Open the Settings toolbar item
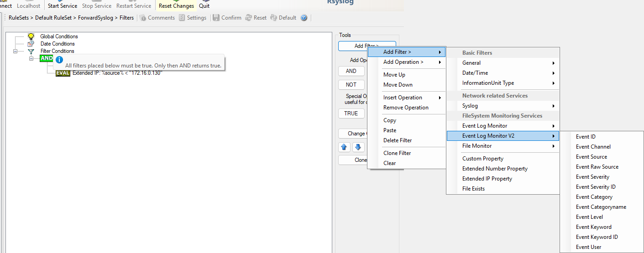 (193, 18)
